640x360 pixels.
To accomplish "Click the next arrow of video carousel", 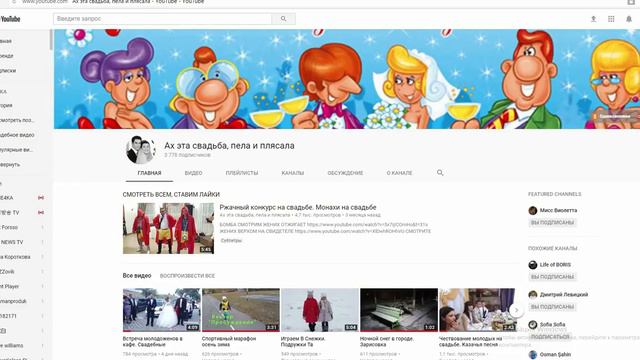I will point(516,310).
